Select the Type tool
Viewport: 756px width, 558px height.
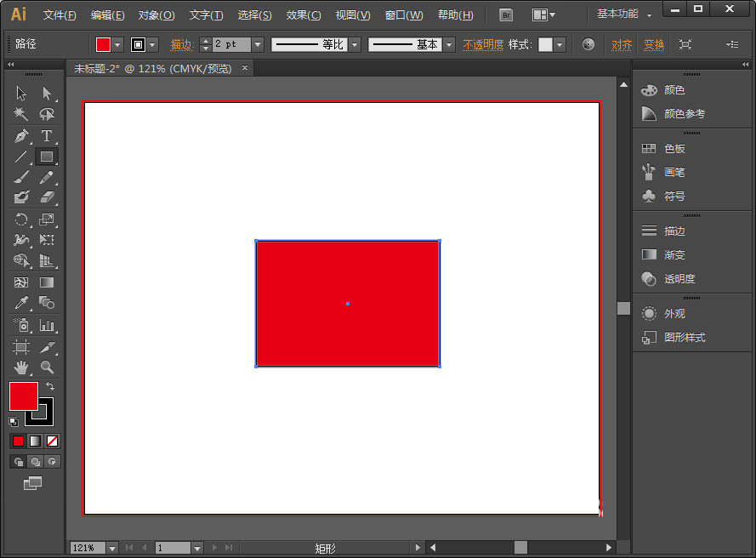click(x=47, y=135)
